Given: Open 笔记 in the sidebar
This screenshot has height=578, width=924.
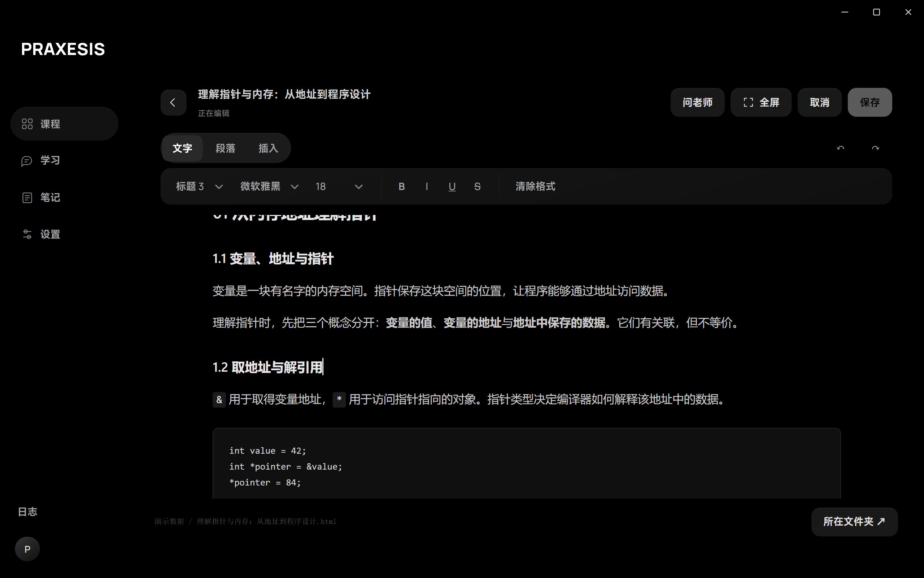Looking at the screenshot, I should pyautogui.click(x=64, y=197).
